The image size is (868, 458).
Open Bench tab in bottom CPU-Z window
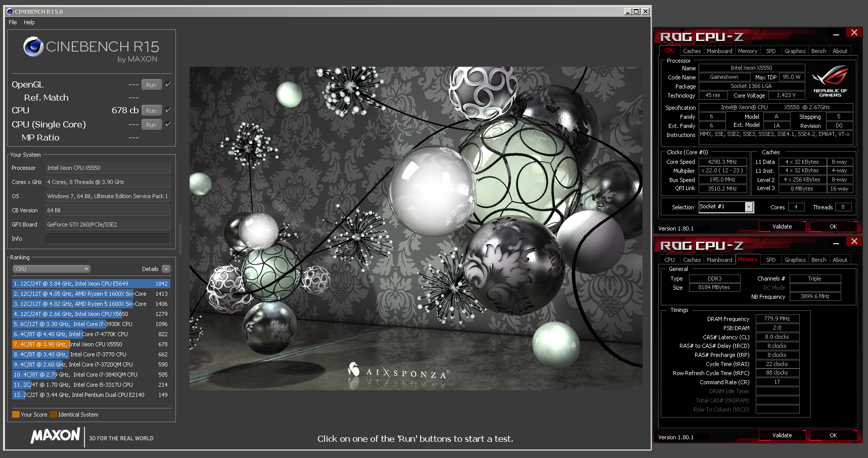(x=818, y=260)
